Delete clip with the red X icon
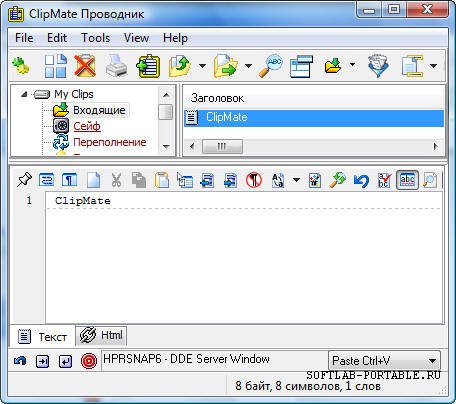 pyautogui.click(x=85, y=66)
